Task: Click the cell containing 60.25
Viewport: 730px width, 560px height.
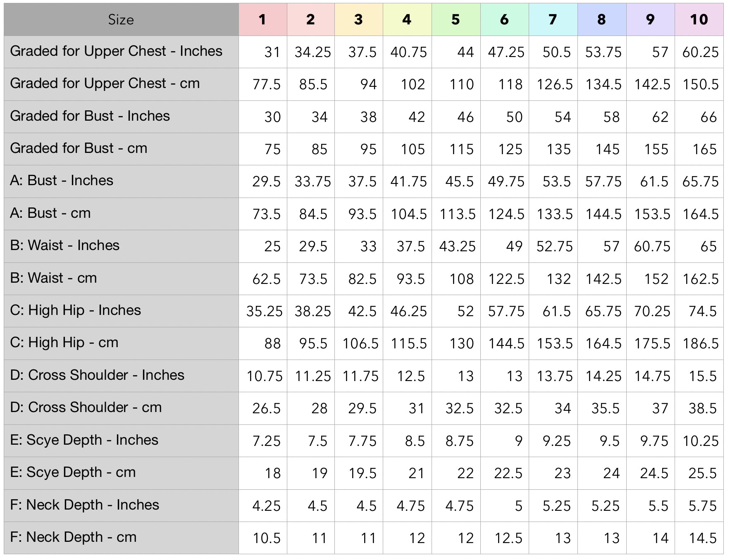Action: (700, 52)
